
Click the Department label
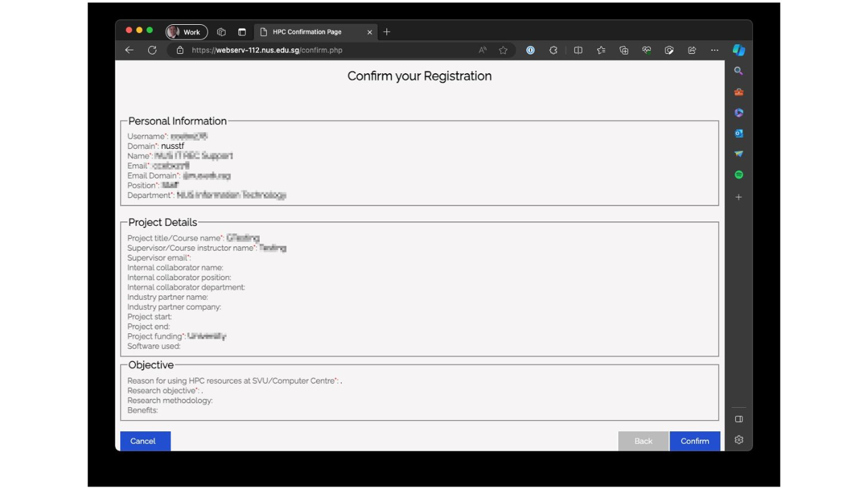tap(151, 195)
